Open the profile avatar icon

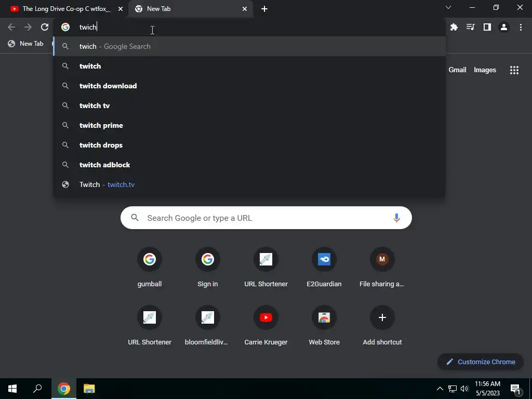[x=504, y=27]
